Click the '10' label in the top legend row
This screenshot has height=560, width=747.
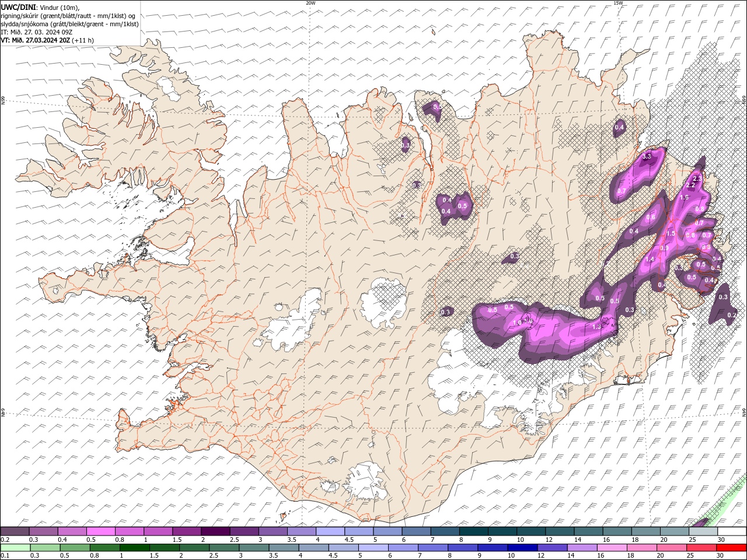[520, 540]
